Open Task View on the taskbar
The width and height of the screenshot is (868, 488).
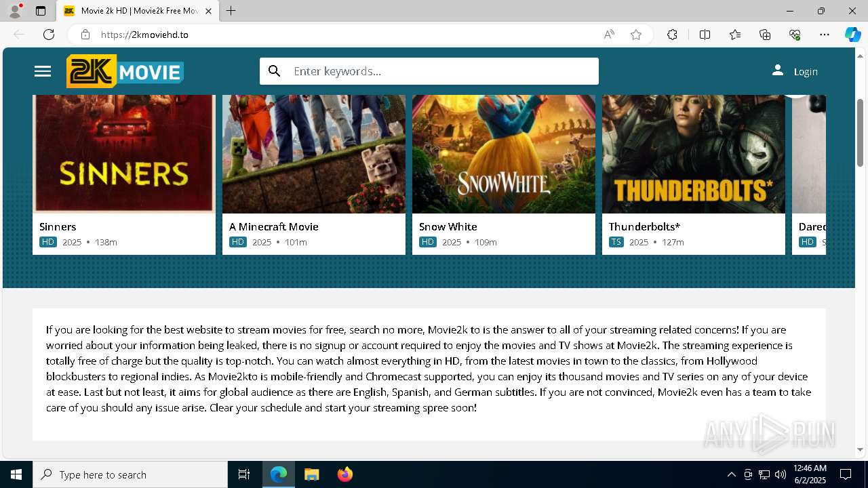click(x=244, y=474)
